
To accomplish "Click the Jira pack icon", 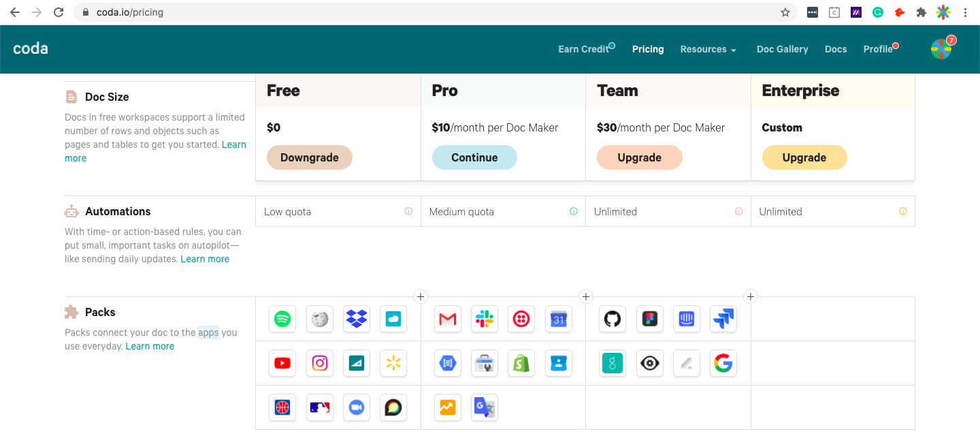I will (x=723, y=319).
